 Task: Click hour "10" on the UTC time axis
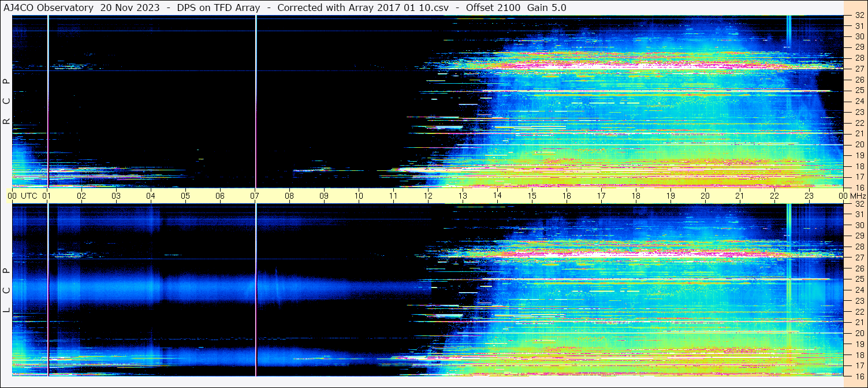click(x=359, y=196)
